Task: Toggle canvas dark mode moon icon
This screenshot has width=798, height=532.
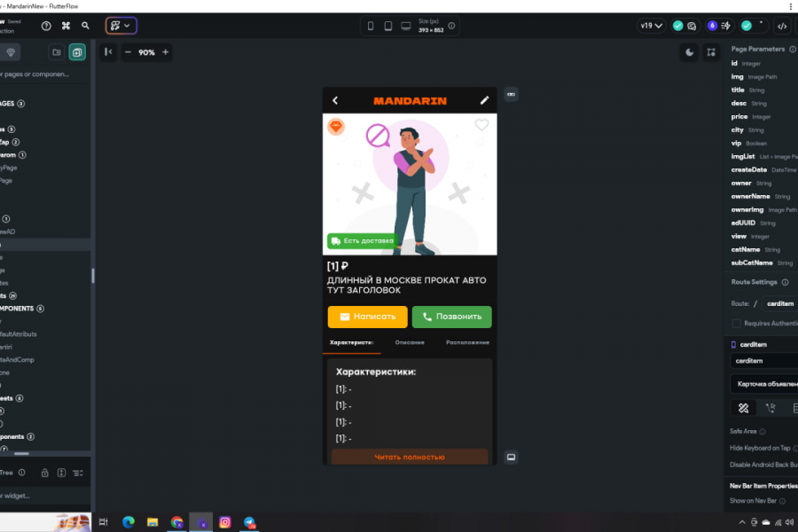Action: pyautogui.click(x=690, y=52)
